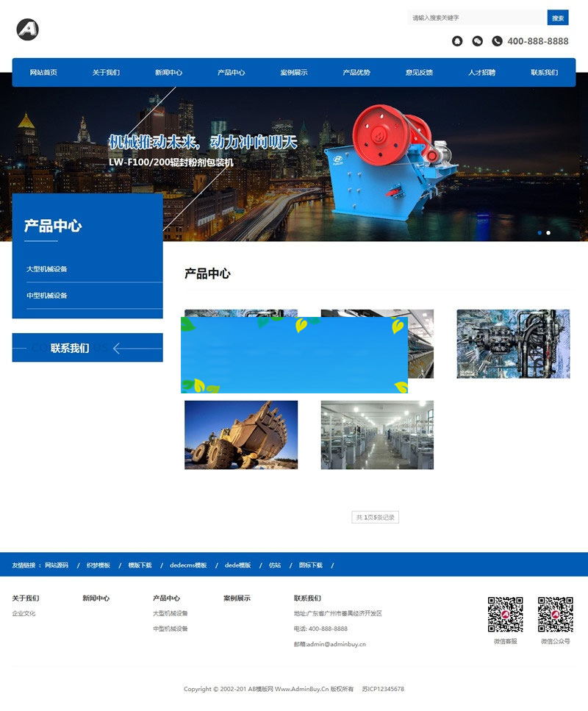Open the WeChat icon next to phone number
Screen dimensions: 588x711
click(x=476, y=40)
